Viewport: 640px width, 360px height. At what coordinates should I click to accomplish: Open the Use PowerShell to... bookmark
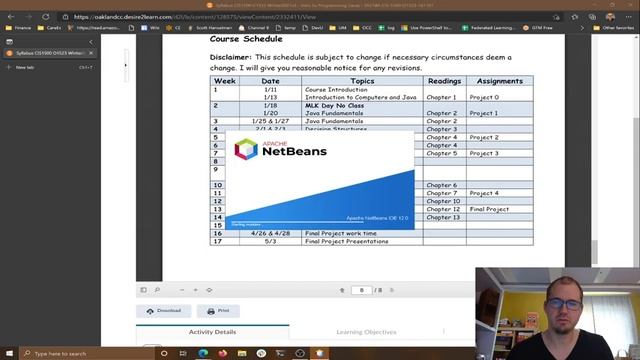pos(427,28)
